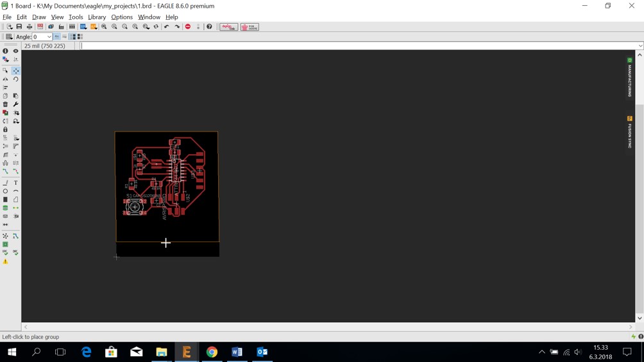The image size is (644, 362).
Task: Run the Autorouter tool
Action: 15,236
